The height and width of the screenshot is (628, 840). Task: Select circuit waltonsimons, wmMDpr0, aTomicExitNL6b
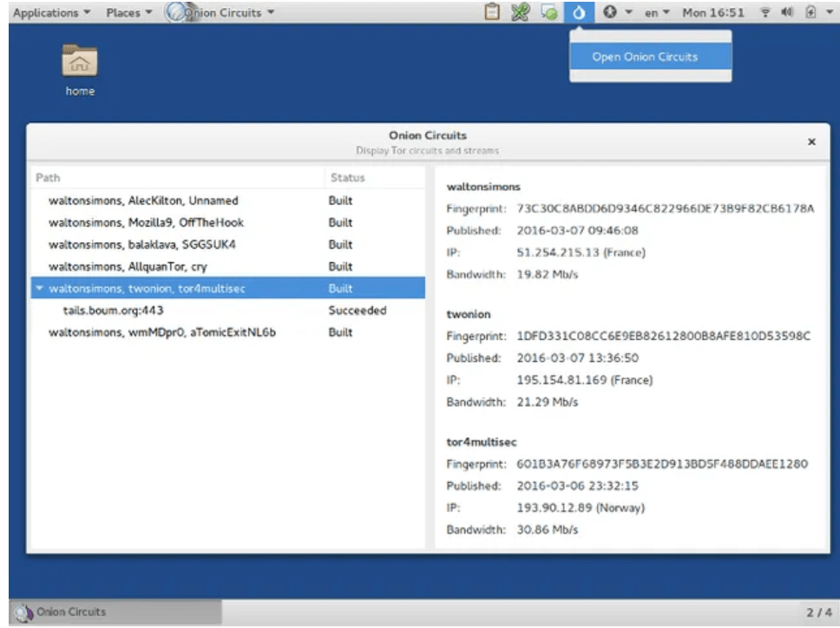[x=227, y=332]
